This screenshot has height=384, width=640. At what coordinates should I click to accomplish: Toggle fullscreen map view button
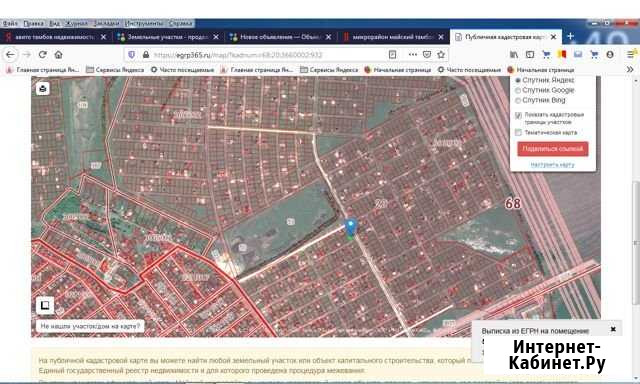[45, 305]
